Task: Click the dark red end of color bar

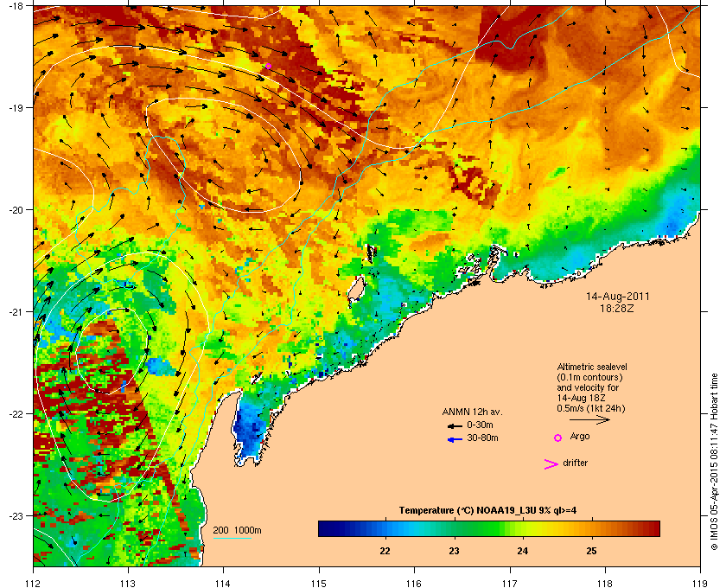Action: (653, 528)
